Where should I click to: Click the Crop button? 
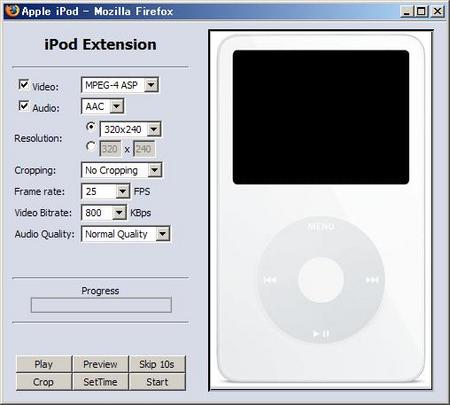click(44, 382)
